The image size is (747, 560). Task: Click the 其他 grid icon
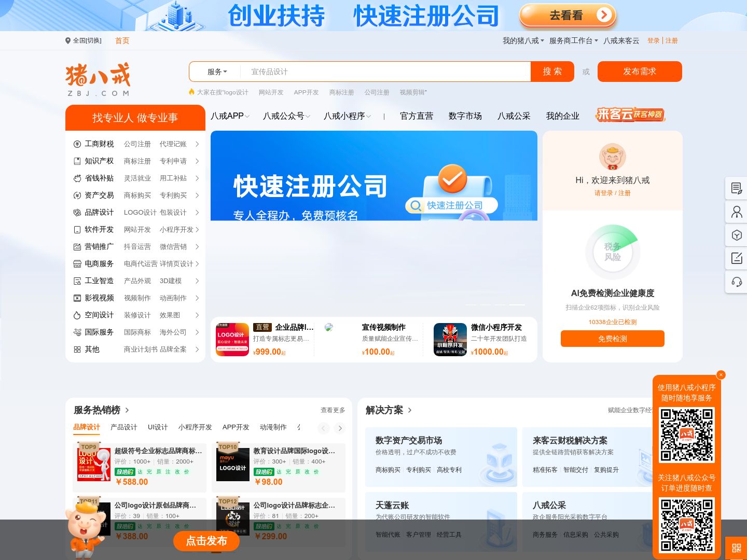point(77,349)
